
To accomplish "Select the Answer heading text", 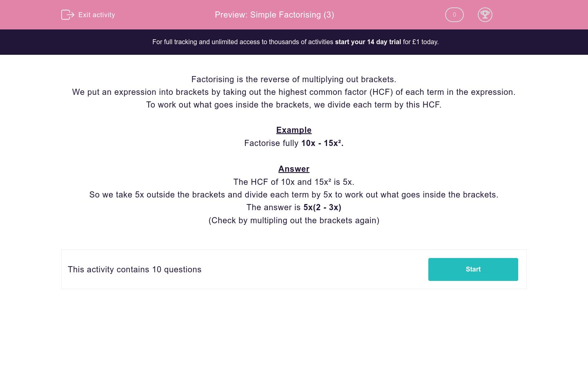I will 294,169.
